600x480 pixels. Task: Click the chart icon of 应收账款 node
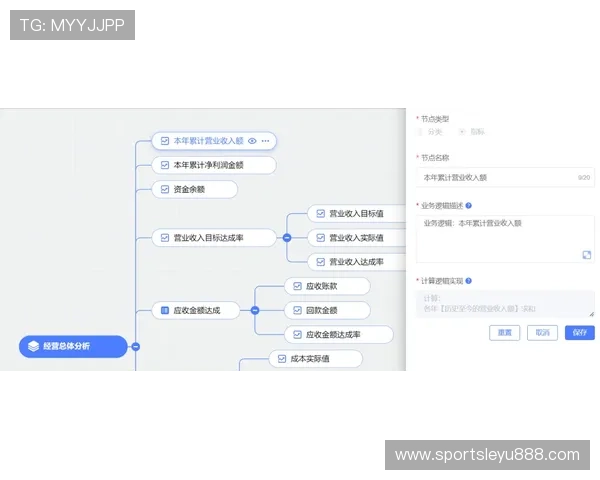[297, 286]
